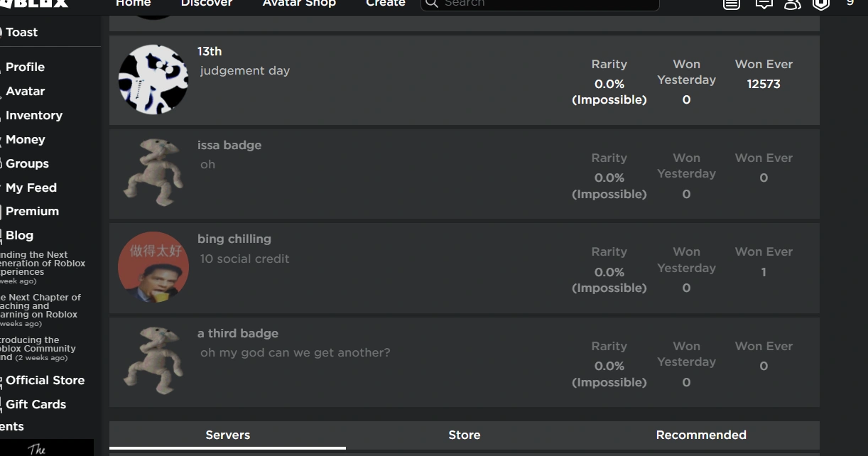Image resolution: width=868 pixels, height=456 pixels.
Task: Open Inventory from the left sidebar
Action: [x=34, y=115]
